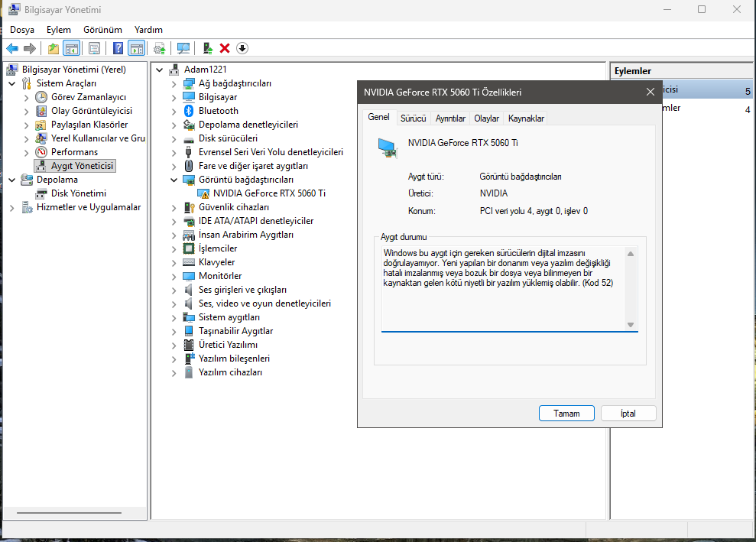This screenshot has width=756, height=542.
Task: Toggle the Show/Hide Console Tree icon
Action: (x=72, y=48)
